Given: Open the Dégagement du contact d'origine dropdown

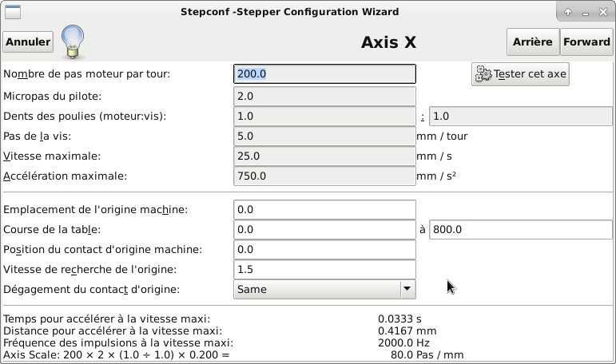Looking at the screenshot, I should click(324, 290).
